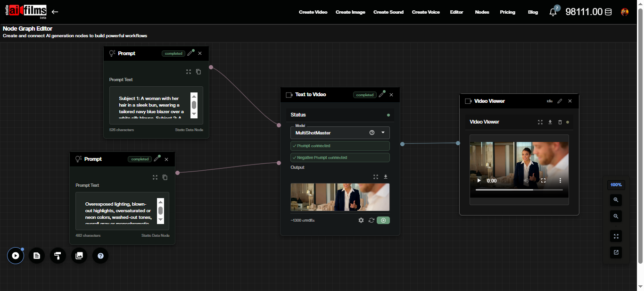
Task: Download the Text to Video output
Action: pos(386,177)
